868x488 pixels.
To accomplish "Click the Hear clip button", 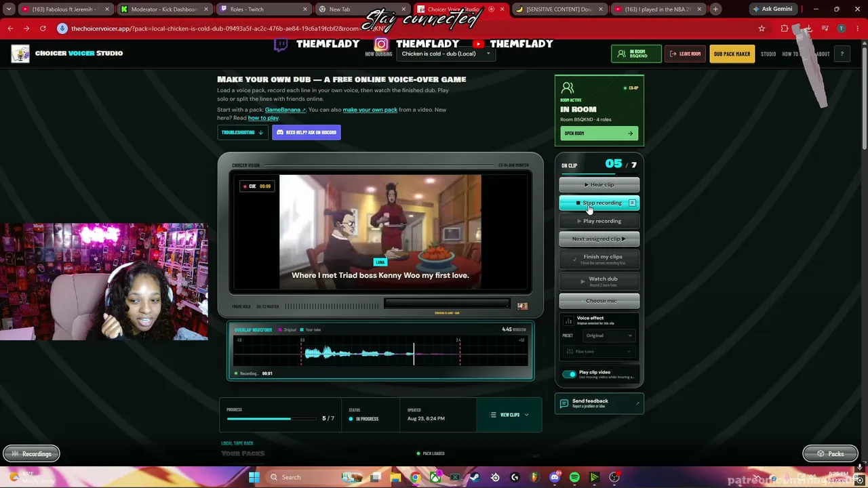I will pos(599,184).
